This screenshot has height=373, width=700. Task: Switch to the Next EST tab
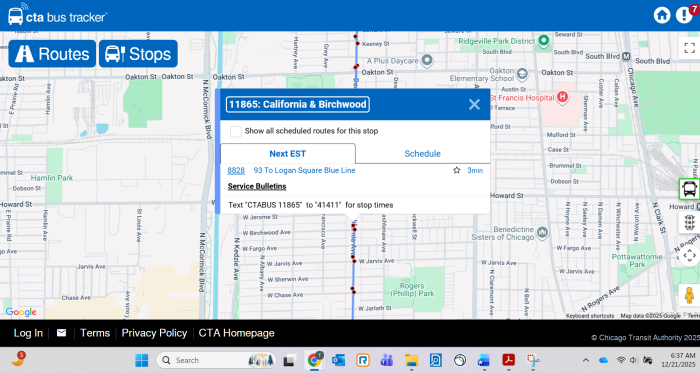pos(288,153)
